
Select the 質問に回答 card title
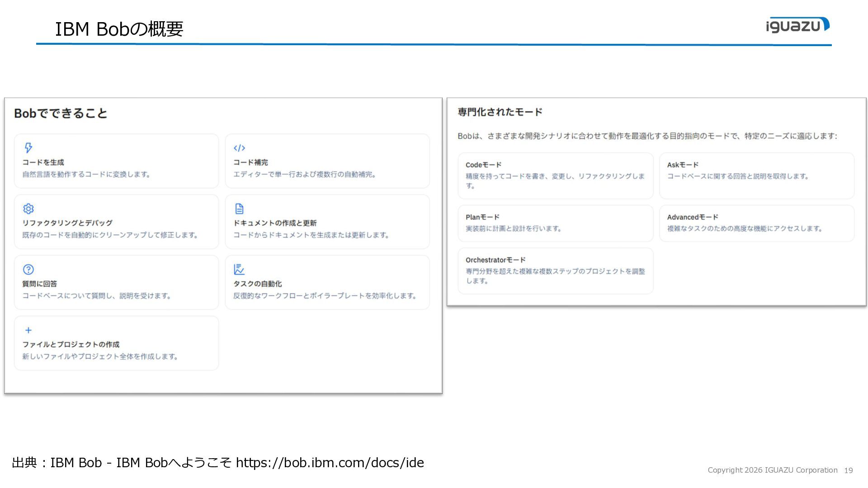(40, 284)
